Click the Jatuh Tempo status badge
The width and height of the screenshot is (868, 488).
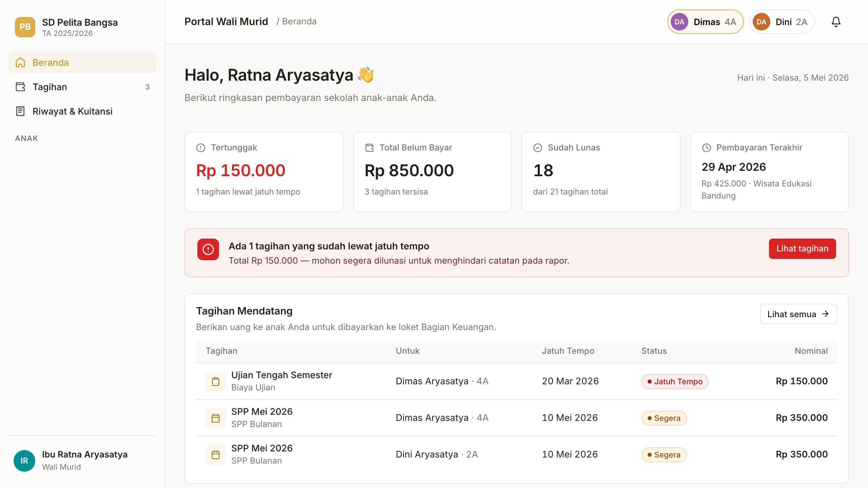point(675,382)
